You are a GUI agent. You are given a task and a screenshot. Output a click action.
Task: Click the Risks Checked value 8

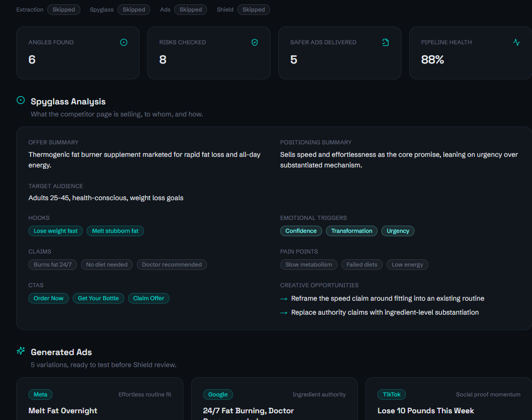tap(163, 60)
